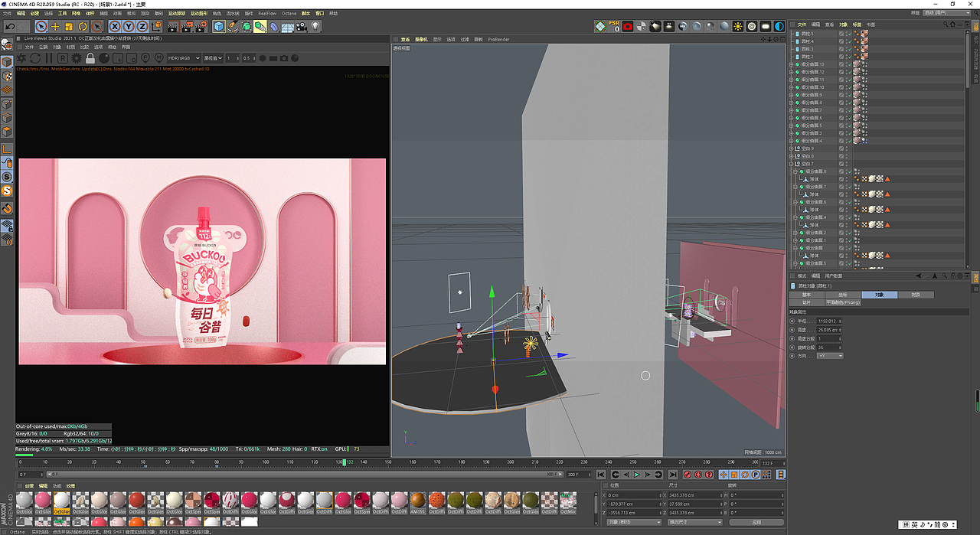Viewport: 980px width, 535px height.
Task: Click the Cube primitive icon
Action: [219, 26]
